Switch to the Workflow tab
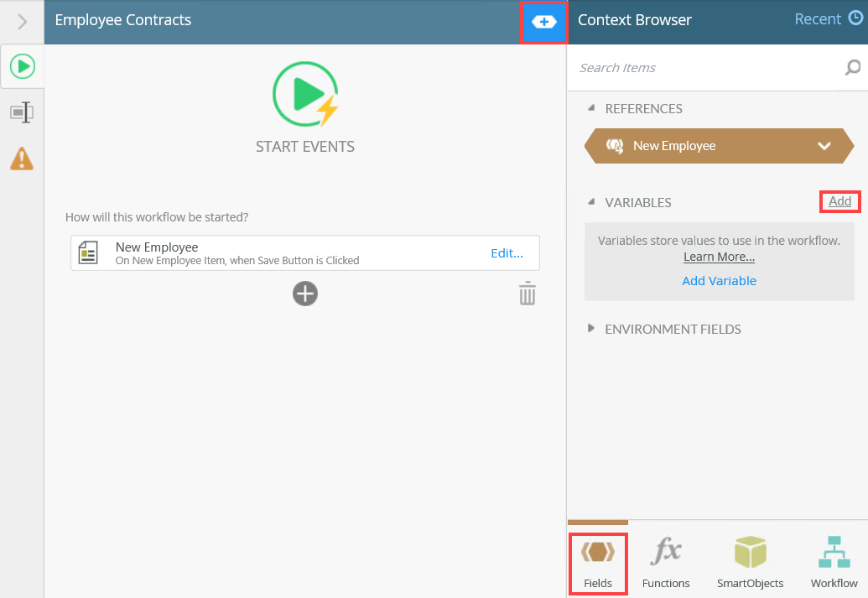Screen dimensions: 868x598 pyautogui.click(x=834, y=564)
